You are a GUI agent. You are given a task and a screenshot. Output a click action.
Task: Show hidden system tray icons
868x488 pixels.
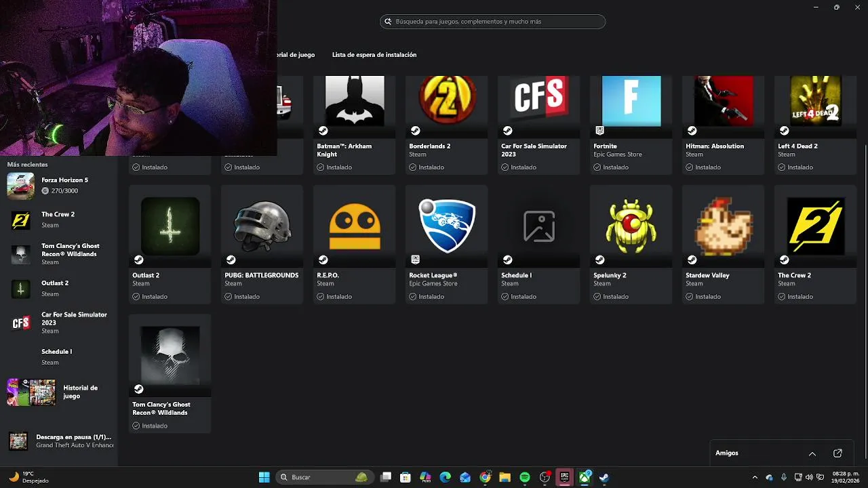coord(755,477)
